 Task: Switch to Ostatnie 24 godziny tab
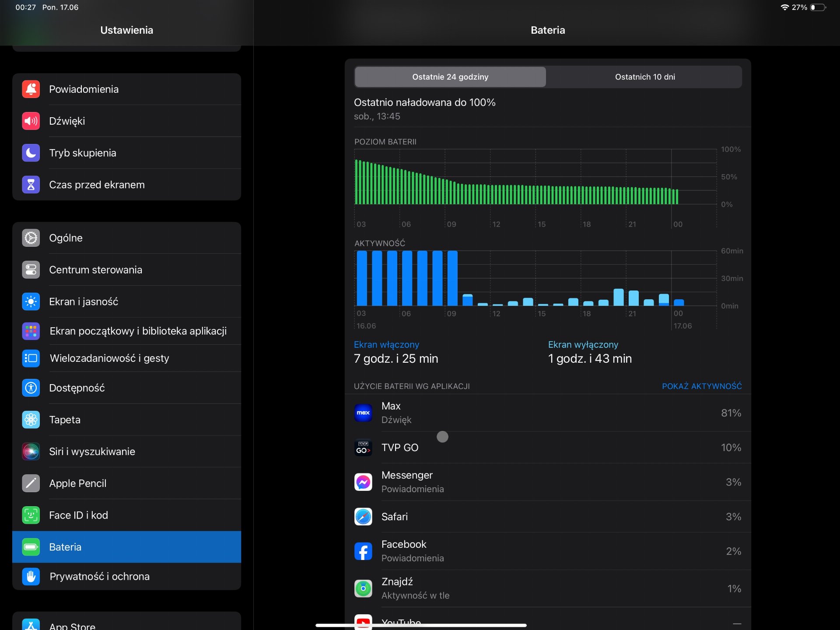pyautogui.click(x=450, y=77)
